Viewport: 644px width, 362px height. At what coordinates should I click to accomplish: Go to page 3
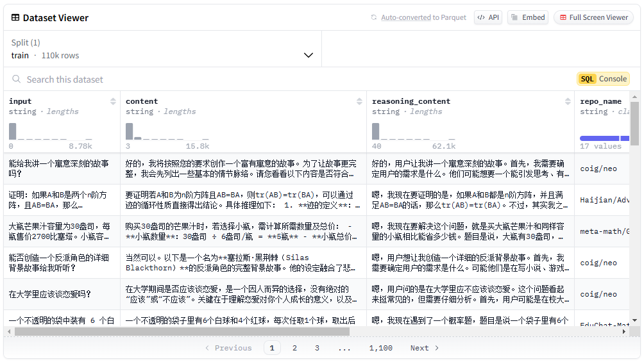click(x=317, y=348)
